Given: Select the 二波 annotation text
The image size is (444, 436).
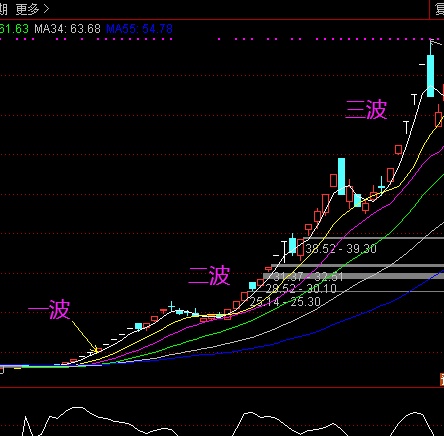Looking at the screenshot, I should pyautogui.click(x=209, y=276).
